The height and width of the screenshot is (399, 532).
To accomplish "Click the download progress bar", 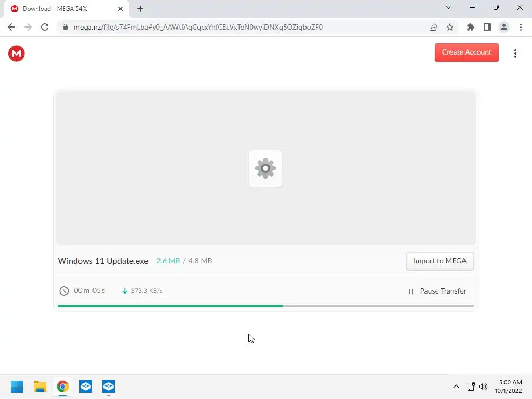I will click(265, 305).
